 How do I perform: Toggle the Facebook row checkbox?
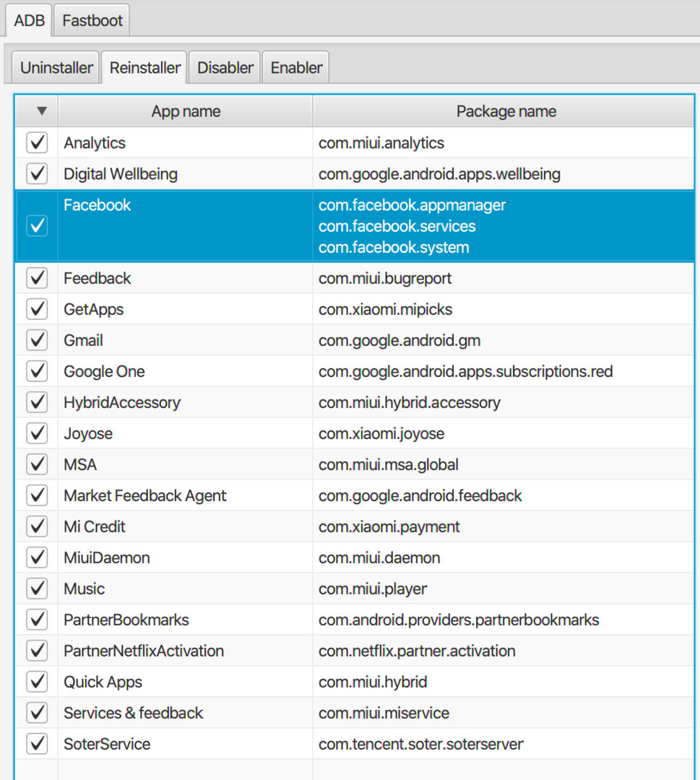pos(37,226)
